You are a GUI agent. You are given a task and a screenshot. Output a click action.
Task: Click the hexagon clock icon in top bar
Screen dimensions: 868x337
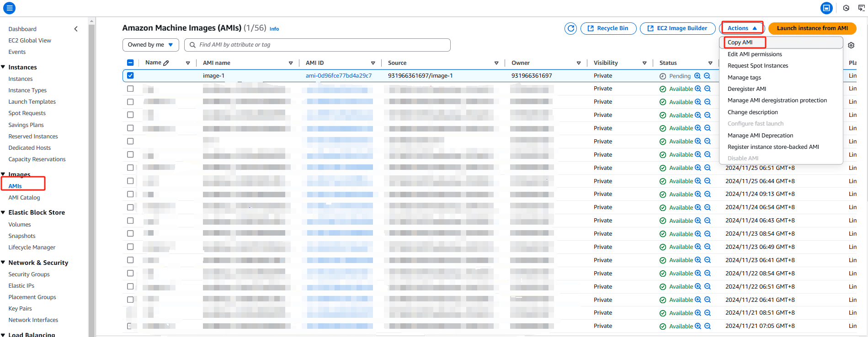pos(846,8)
